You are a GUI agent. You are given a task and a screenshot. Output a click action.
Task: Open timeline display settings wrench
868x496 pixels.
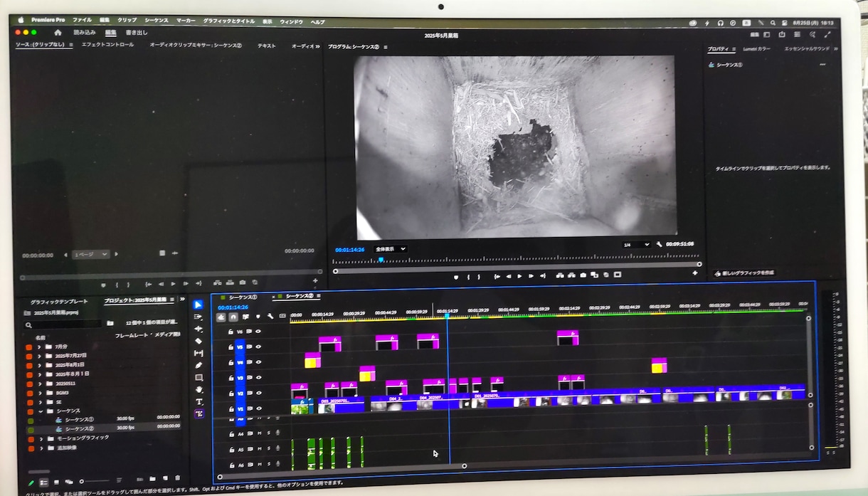pyautogui.click(x=270, y=317)
